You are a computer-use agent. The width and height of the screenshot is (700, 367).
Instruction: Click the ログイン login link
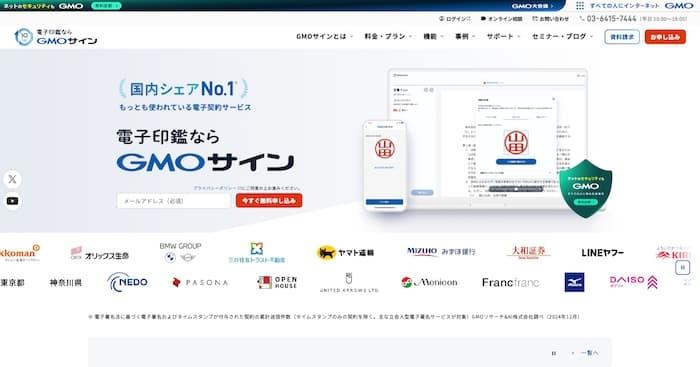click(x=455, y=19)
